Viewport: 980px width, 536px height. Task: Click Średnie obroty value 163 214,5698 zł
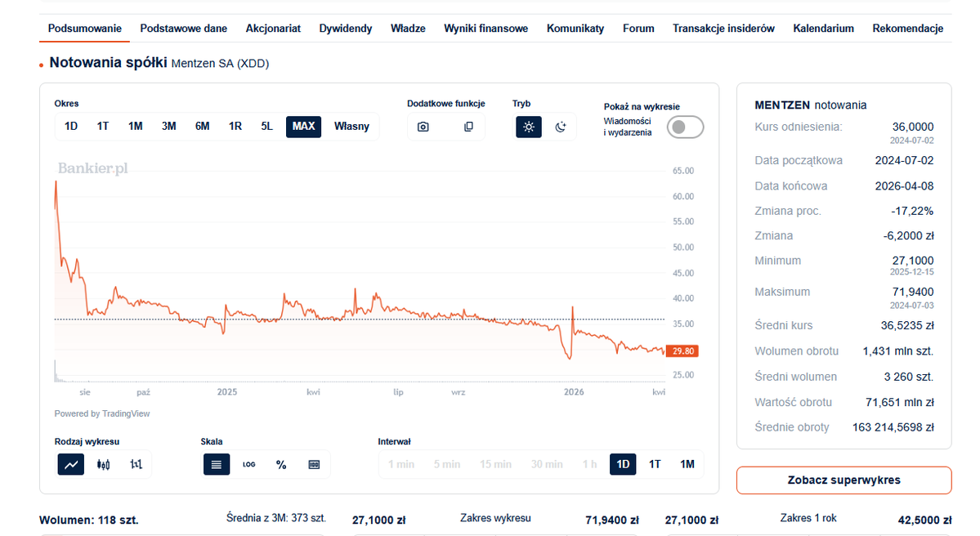pos(893,427)
